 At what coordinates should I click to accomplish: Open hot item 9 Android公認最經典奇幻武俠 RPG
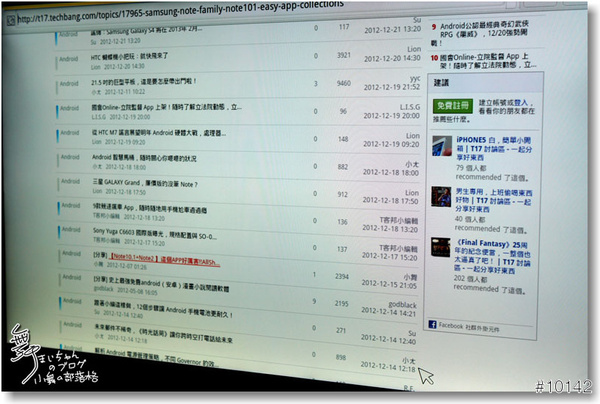[480, 34]
